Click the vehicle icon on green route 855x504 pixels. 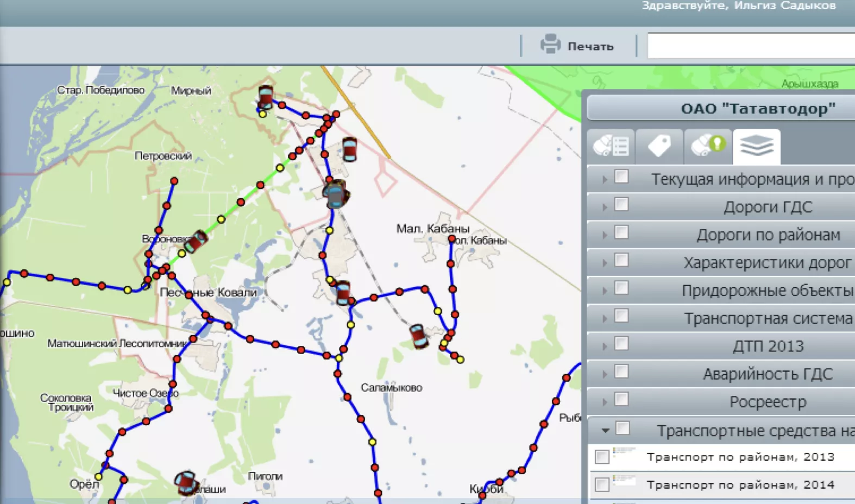point(196,241)
